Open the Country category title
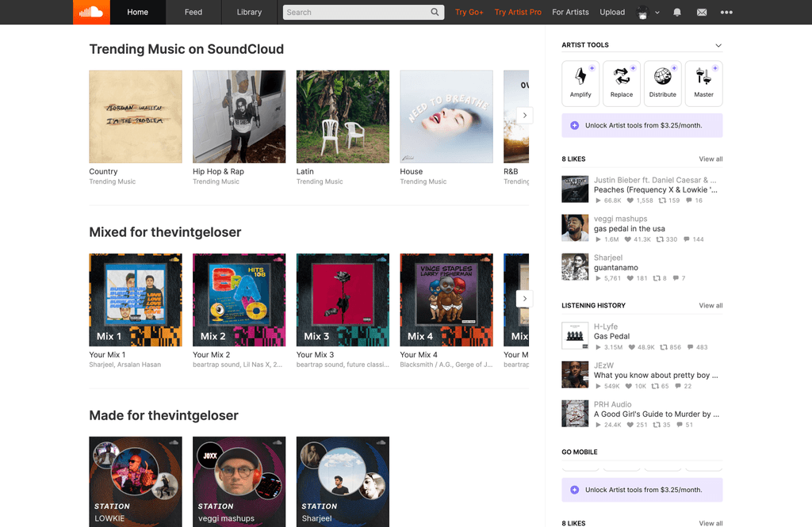Viewport: 812px width, 527px height. (x=103, y=171)
